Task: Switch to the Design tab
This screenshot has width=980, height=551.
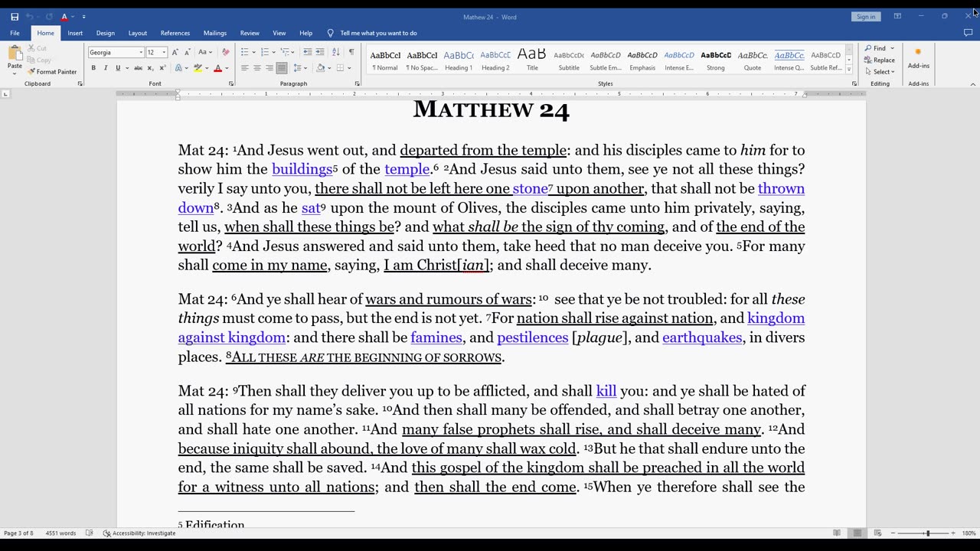Action: pos(106,33)
